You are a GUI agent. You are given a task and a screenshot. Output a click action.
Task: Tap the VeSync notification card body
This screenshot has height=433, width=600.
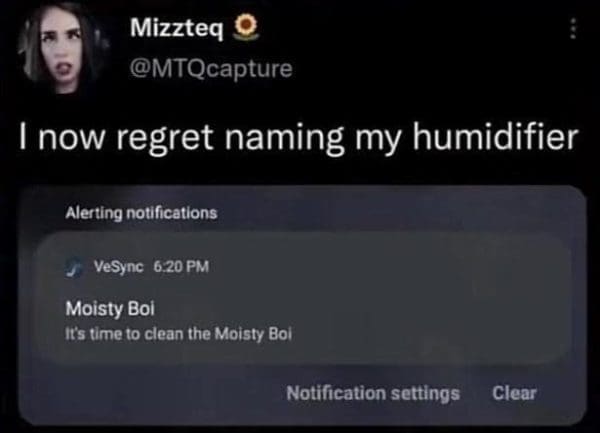click(302, 297)
